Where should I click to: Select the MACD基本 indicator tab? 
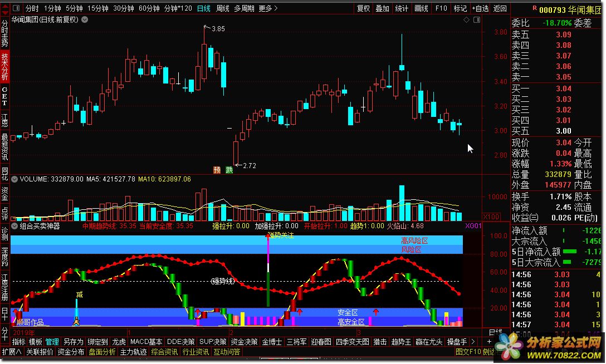(146, 341)
